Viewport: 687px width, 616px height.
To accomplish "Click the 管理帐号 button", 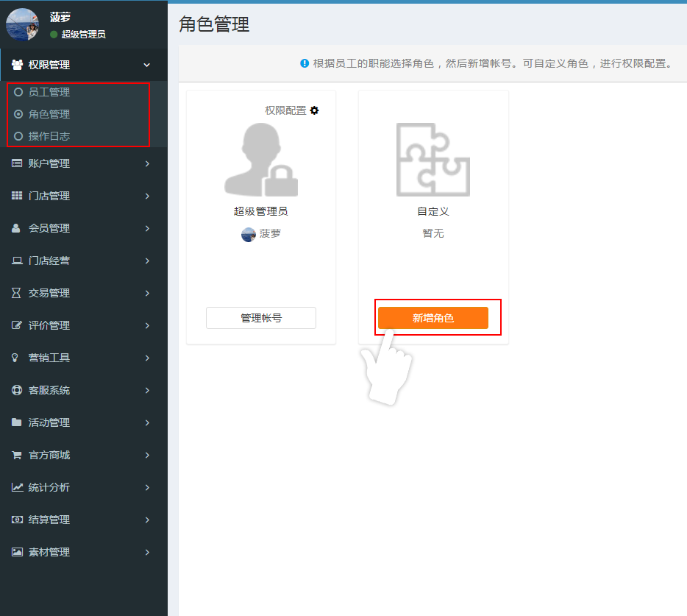I will [261, 318].
